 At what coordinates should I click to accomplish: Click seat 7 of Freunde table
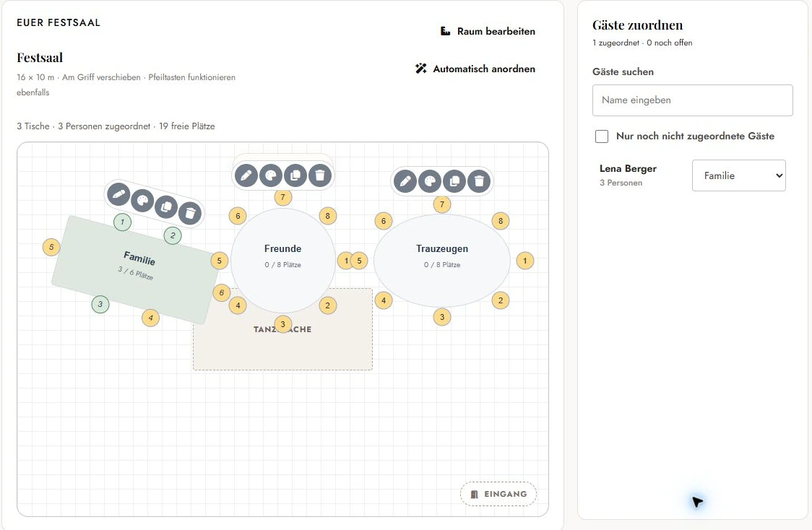[282, 197]
